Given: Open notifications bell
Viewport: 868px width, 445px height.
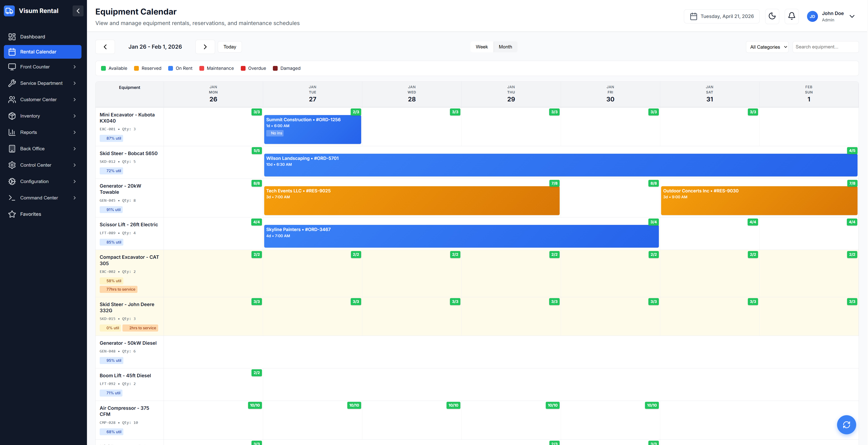Looking at the screenshot, I should point(792,16).
